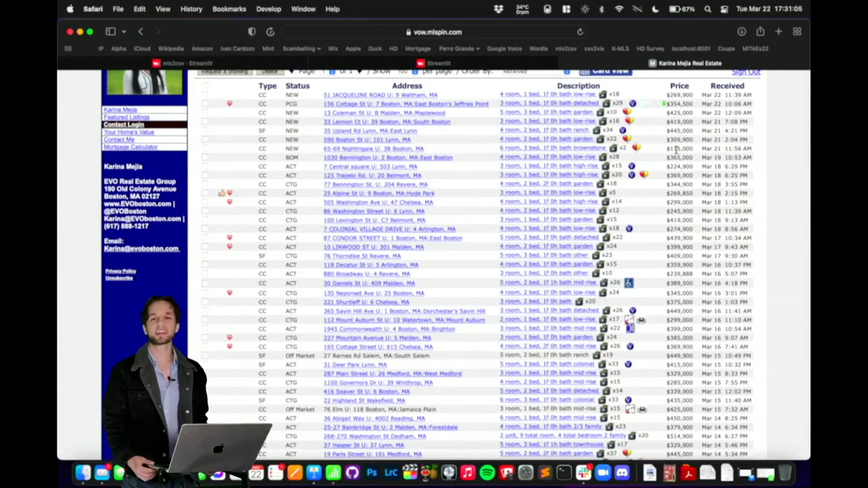Click the Karina@evoboston.com email link
Screen dimensions: 868x488
(x=141, y=249)
